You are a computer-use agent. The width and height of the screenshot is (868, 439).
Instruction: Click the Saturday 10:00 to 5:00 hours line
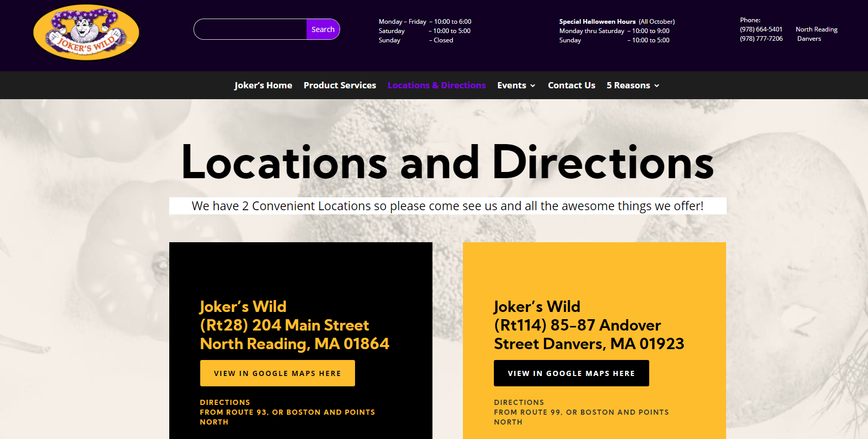(x=425, y=31)
